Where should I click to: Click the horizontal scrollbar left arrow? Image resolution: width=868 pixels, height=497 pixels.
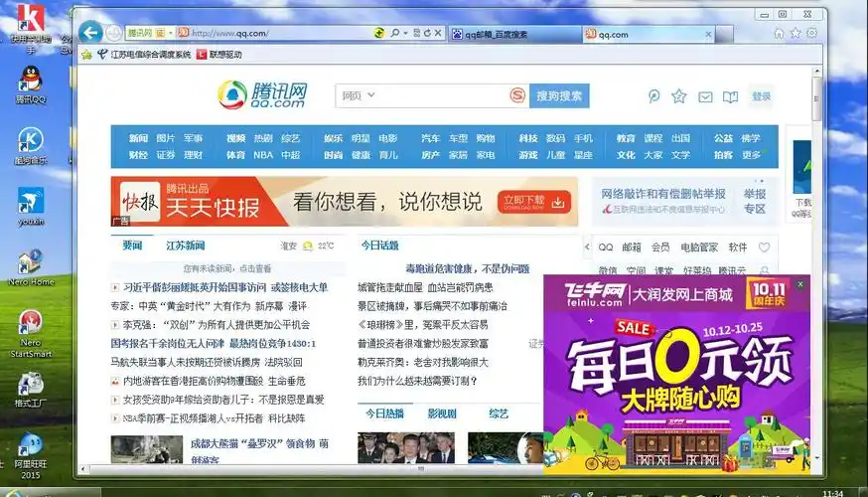(x=82, y=469)
